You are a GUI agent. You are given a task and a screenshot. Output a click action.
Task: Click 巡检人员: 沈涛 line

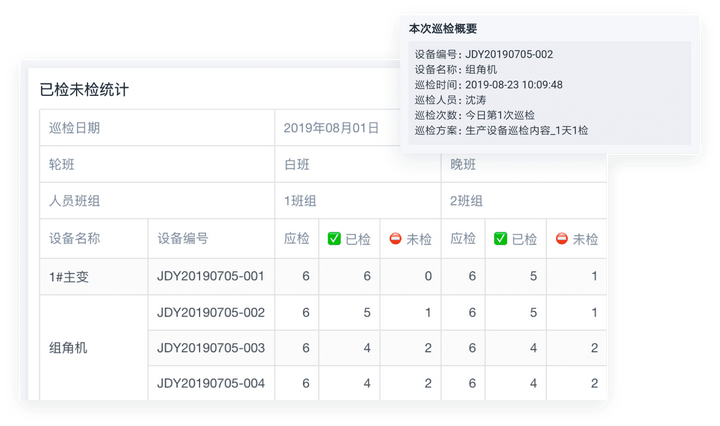pos(450,100)
